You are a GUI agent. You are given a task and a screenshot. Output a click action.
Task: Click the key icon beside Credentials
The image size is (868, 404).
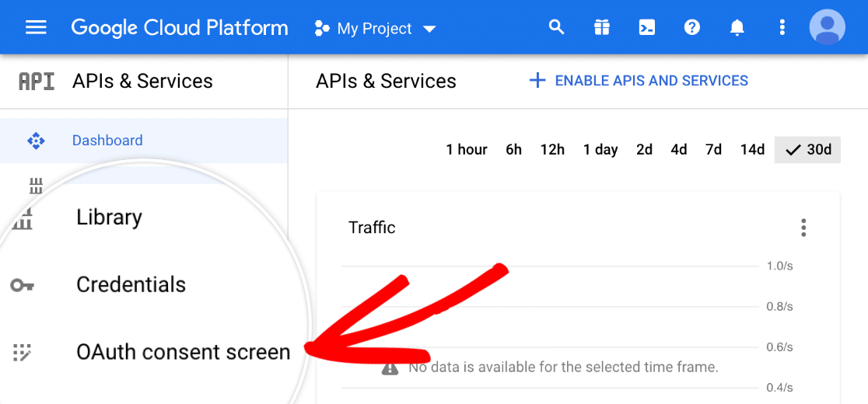[x=22, y=285]
